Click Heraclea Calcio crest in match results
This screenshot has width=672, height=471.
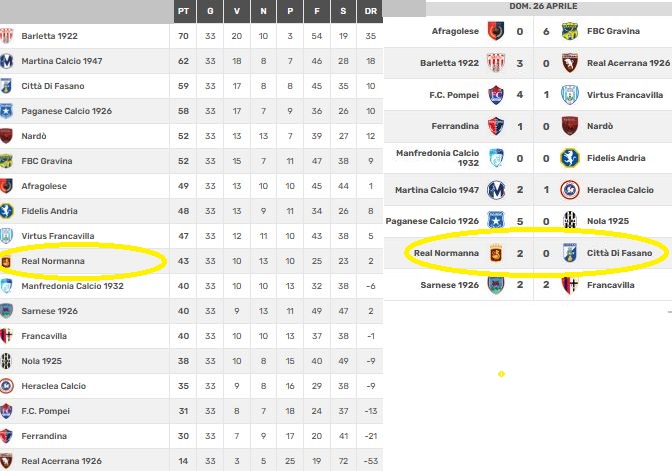tap(570, 190)
